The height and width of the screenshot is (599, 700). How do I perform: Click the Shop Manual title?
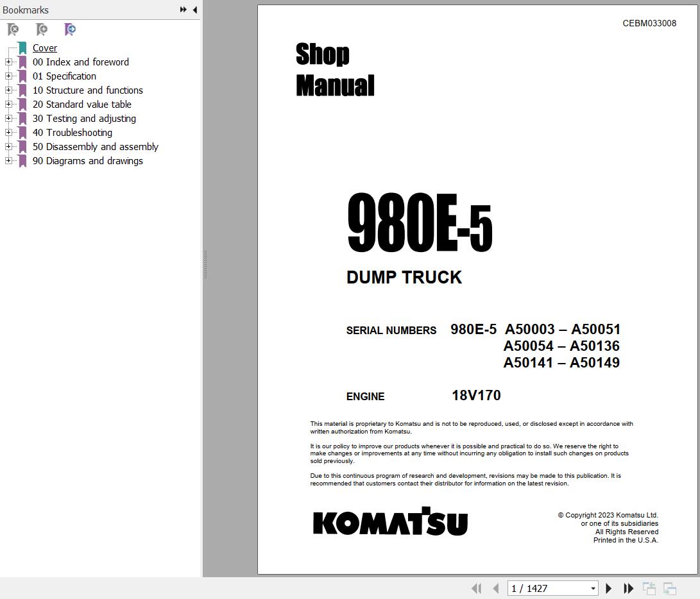(335, 70)
